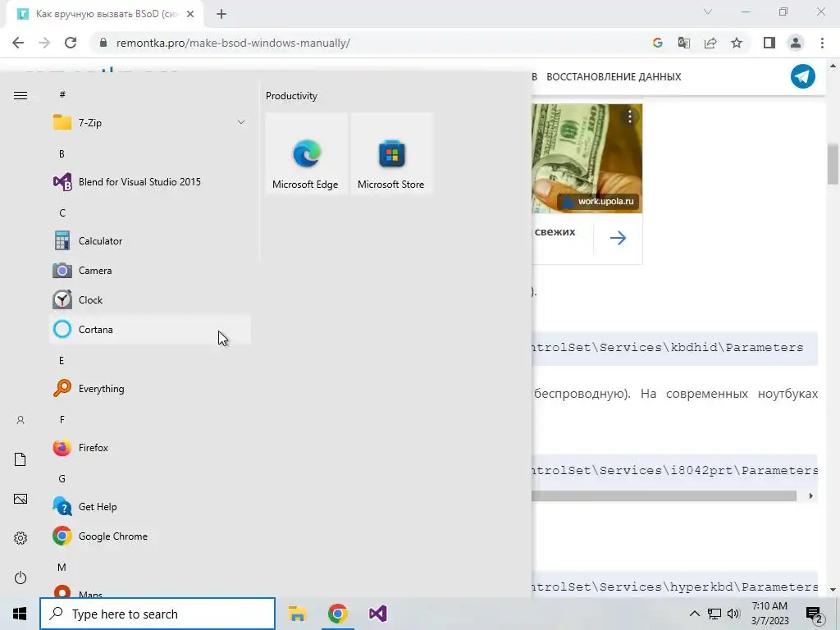This screenshot has height=630, width=840.
Task: Open the 7-Zip folder icon
Action: coord(62,123)
